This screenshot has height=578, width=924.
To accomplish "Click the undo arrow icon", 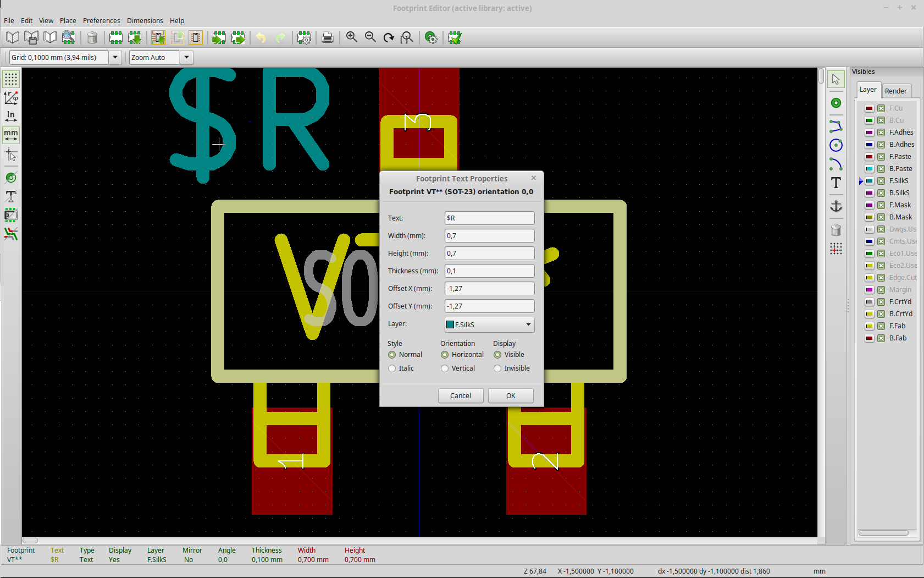I will point(261,38).
